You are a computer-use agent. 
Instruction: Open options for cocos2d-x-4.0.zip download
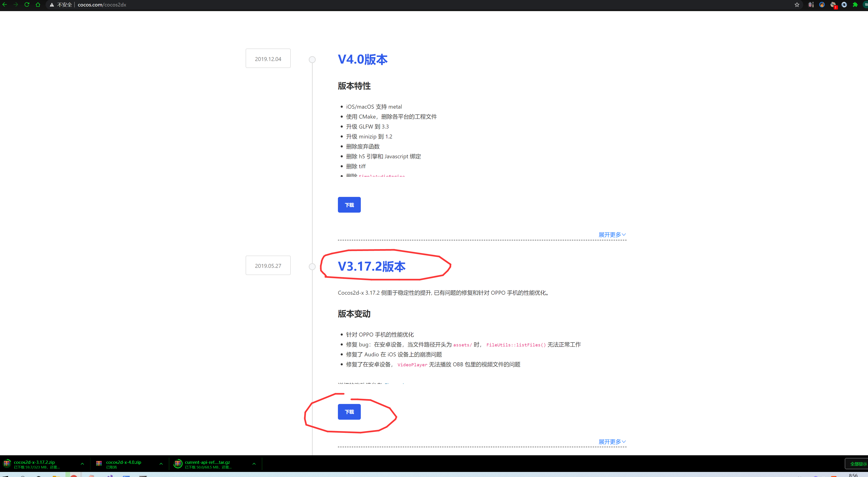point(161,464)
